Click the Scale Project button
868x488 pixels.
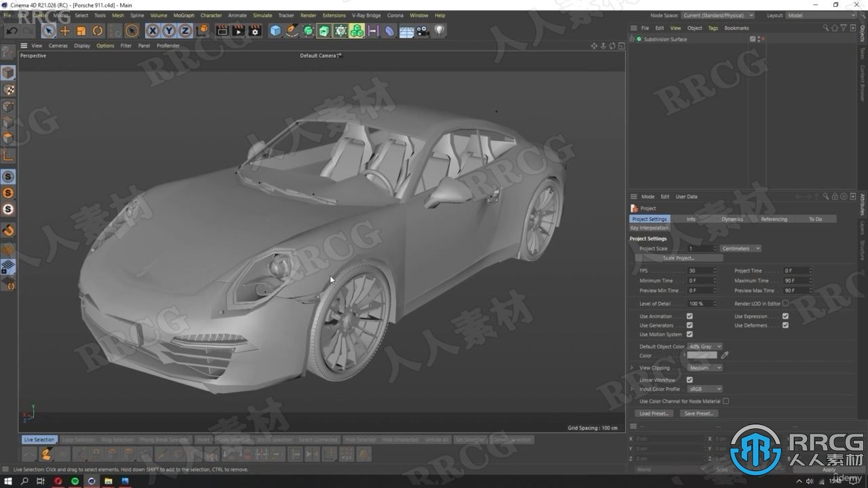679,258
